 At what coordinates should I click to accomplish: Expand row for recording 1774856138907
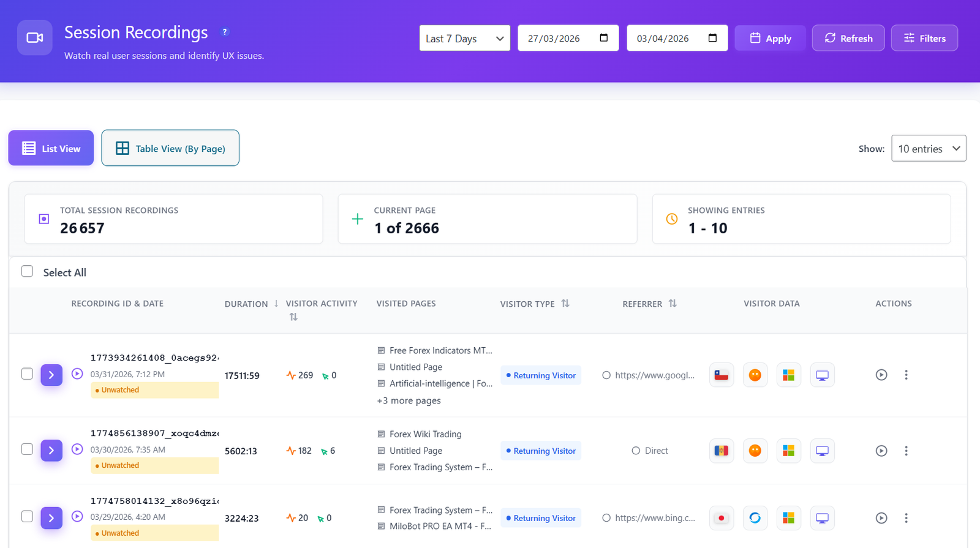point(51,451)
